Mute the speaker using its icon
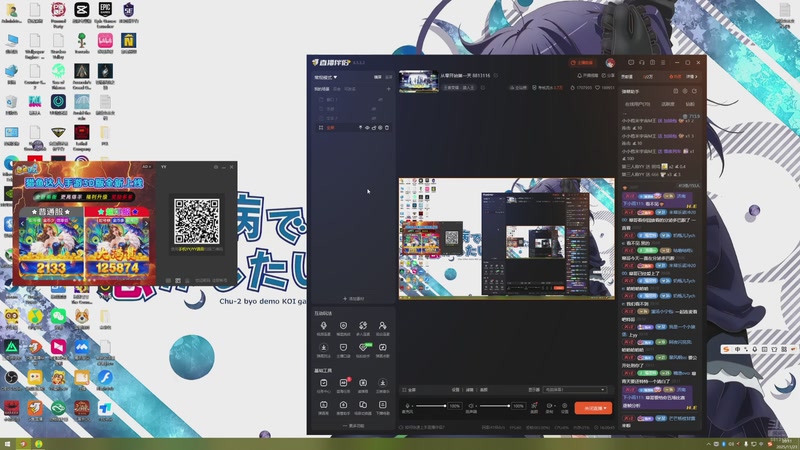800x450 pixels. pos(470,406)
